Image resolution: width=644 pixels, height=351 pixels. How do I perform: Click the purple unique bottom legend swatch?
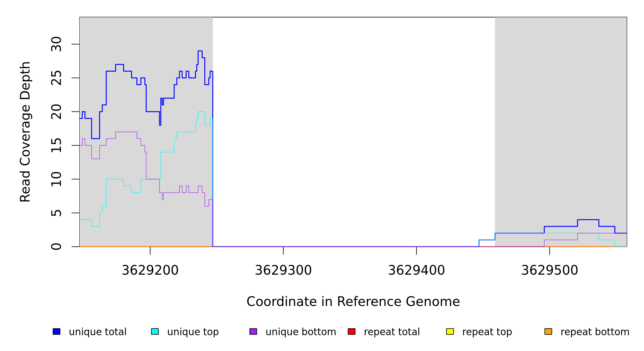coord(253,331)
